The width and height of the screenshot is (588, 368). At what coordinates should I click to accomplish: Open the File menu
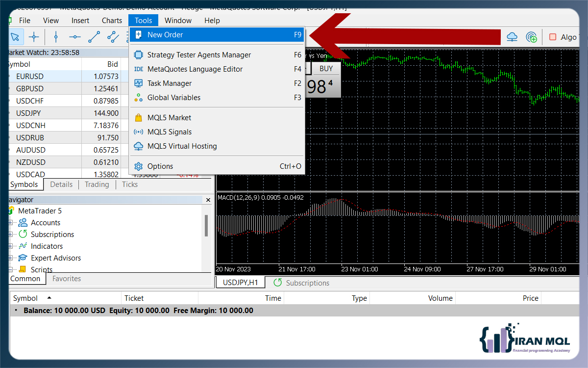[24, 21]
